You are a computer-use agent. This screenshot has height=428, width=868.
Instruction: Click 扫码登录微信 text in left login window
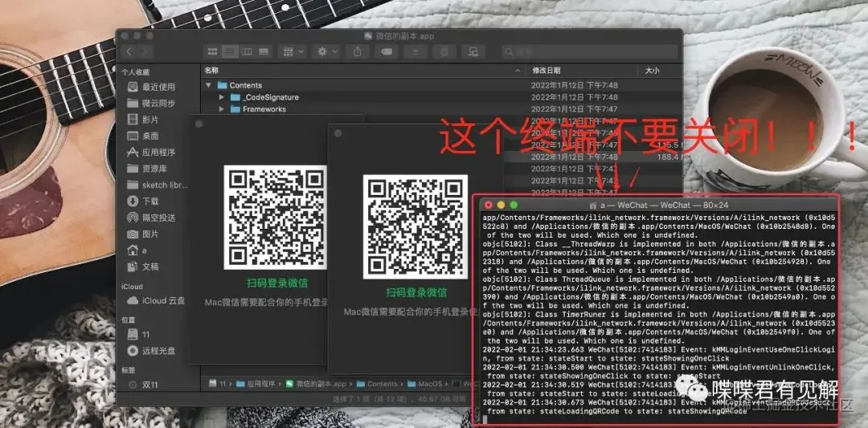[x=276, y=283]
